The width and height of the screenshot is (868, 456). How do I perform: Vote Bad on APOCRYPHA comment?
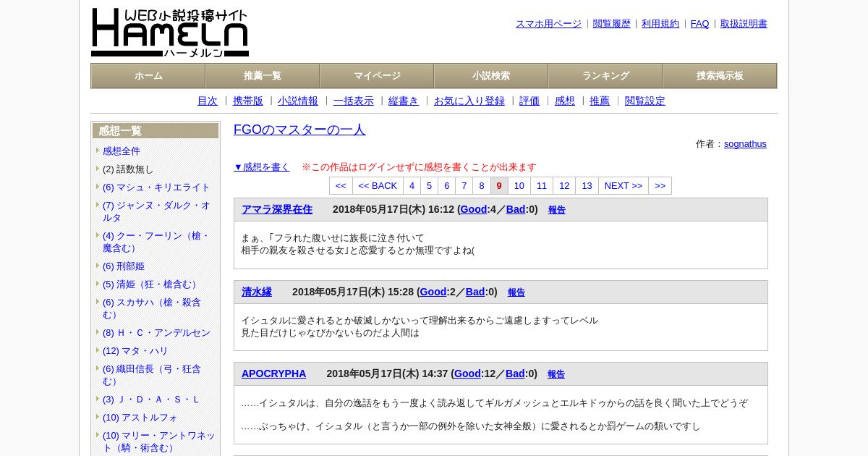click(515, 373)
